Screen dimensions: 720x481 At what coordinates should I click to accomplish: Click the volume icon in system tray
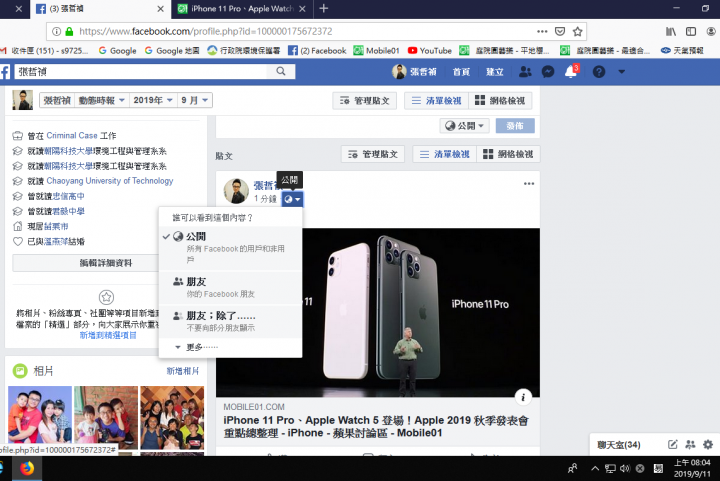[x=624, y=469]
